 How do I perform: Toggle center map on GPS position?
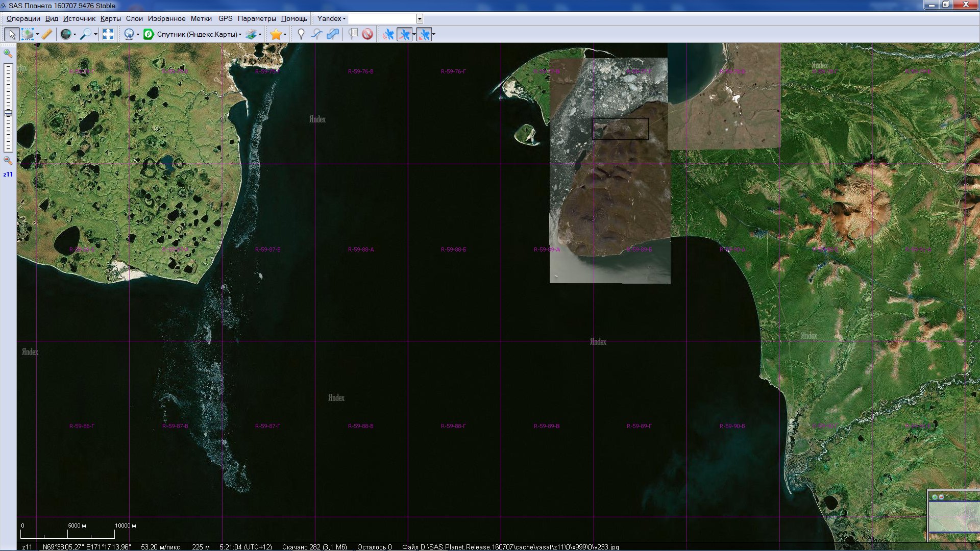tap(424, 34)
